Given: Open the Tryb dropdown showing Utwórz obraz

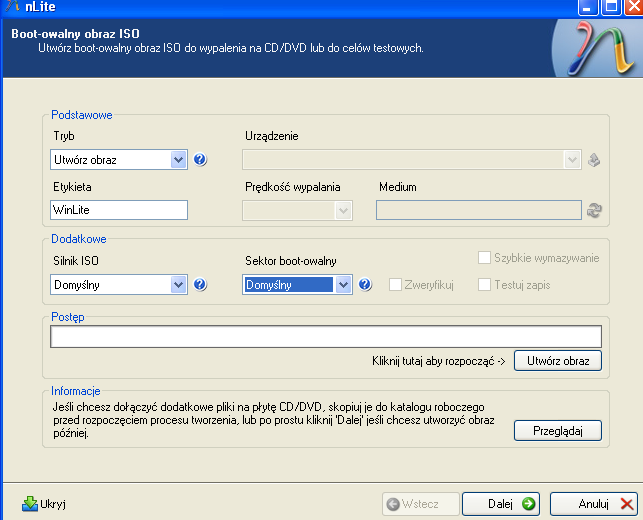Looking at the screenshot, I should (119, 160).
